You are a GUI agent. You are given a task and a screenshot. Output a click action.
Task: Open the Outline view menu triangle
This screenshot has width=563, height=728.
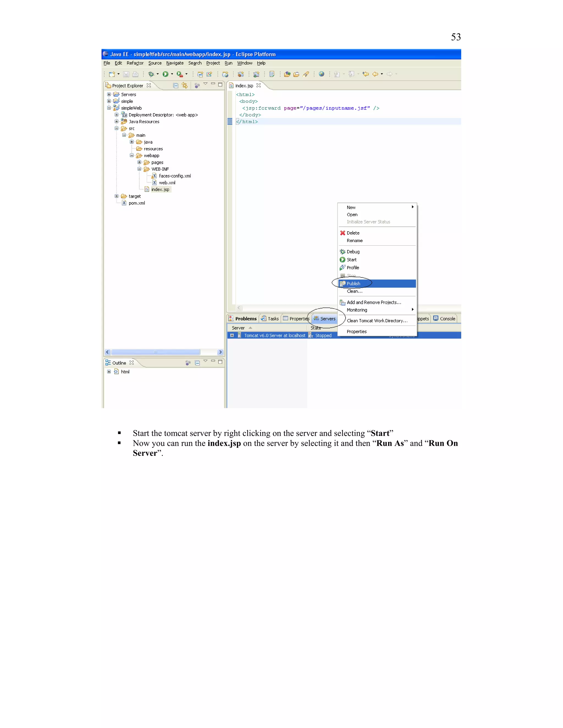205,361
